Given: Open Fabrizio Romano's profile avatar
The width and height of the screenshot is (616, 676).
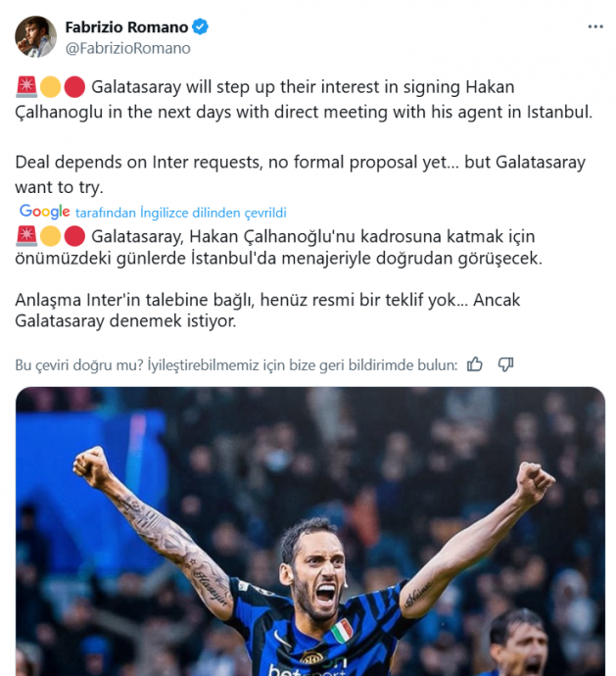Looking at the screenshot, I should pyautogui.click(x=35, y=36).
